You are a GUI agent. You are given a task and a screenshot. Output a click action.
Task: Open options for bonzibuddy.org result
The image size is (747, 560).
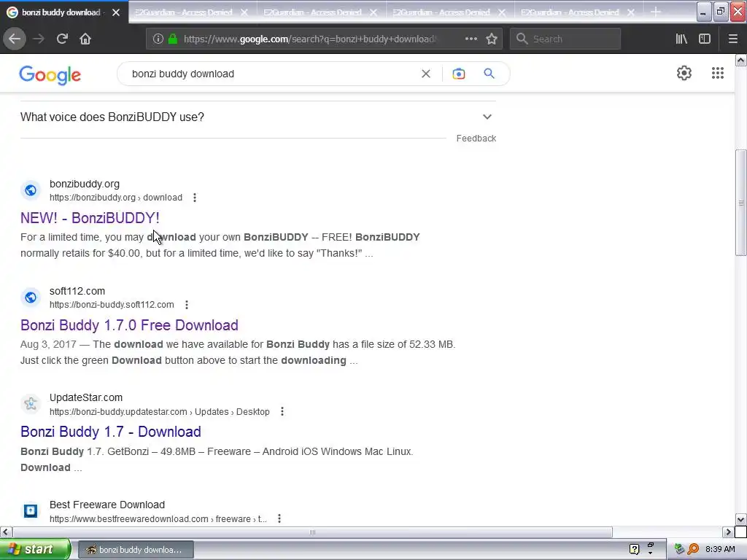(x=194, y=198)
